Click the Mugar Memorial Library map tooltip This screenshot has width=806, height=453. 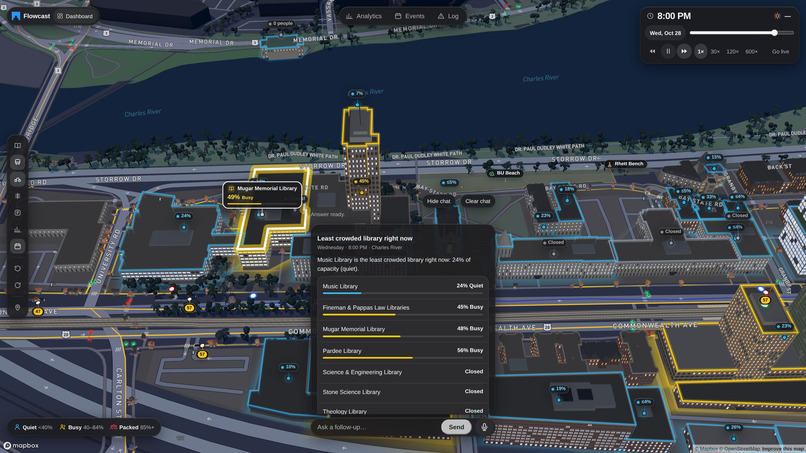(262, 194)
